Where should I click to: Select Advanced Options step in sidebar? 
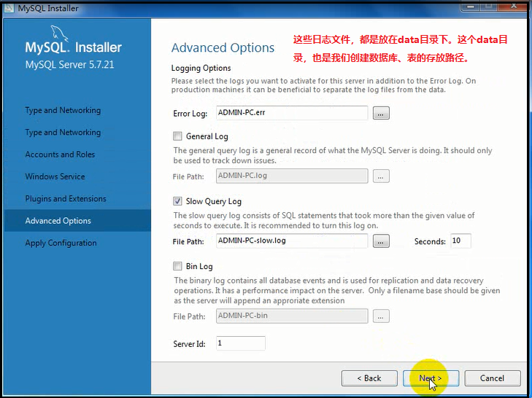(x=77, y=221)
